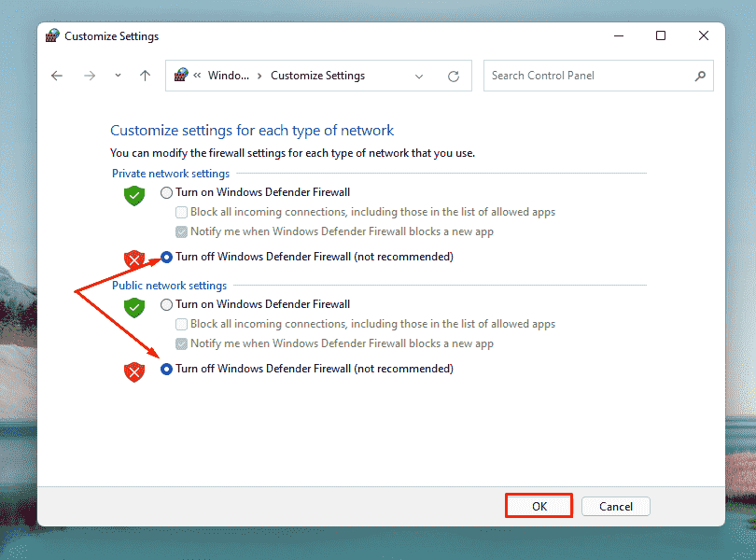
Task: Click the Cancel button
Action: [616, 507]
